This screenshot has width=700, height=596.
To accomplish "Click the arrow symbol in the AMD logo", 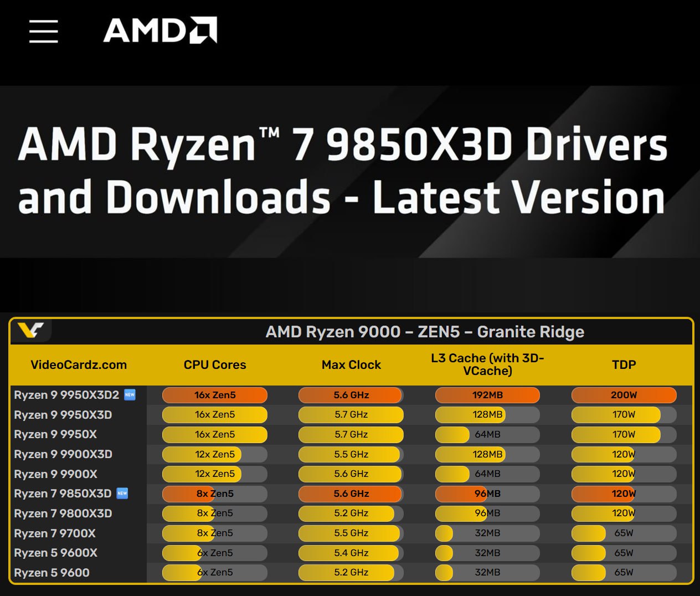I will [204, 31].
